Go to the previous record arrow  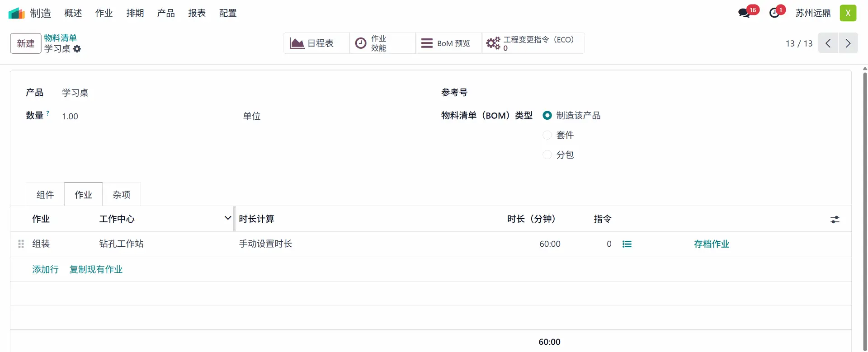828,43
